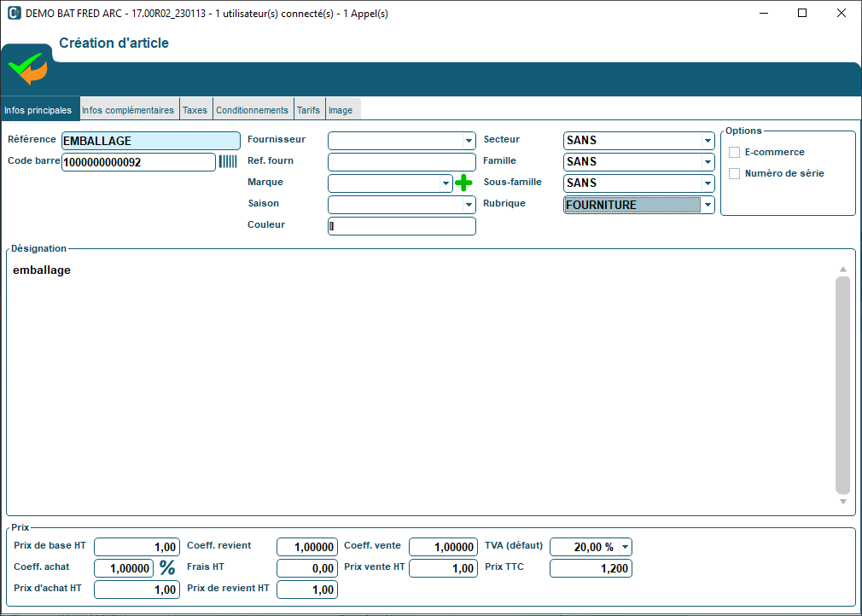This screenshot has width=862, height=616.
Task: Open the TVA (défaut) rate dropdown
Action: click(625, 547)
